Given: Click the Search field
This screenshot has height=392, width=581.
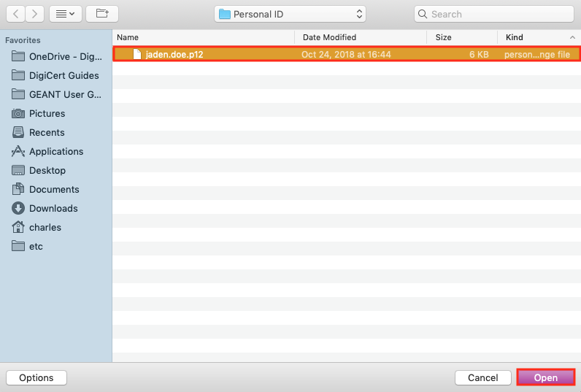Looking at the screenshot, I should [x=495, y=14].
